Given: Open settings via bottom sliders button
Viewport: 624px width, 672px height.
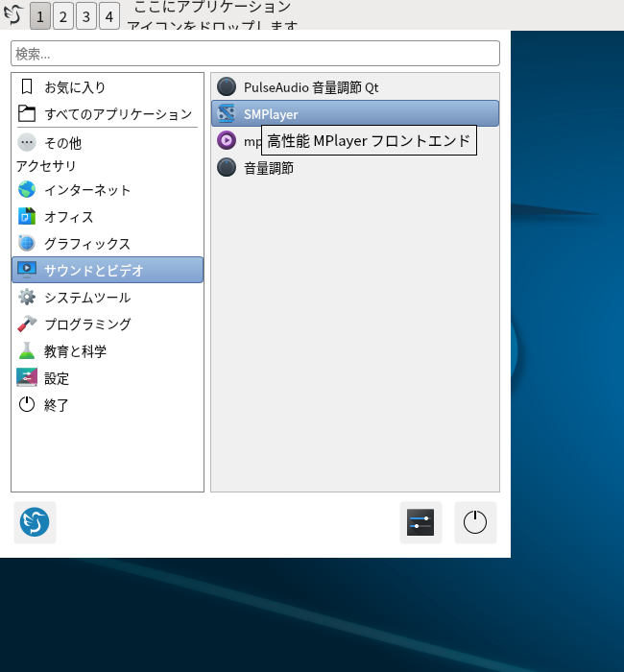Looking at the screenshot, I should tap(420, 522).
